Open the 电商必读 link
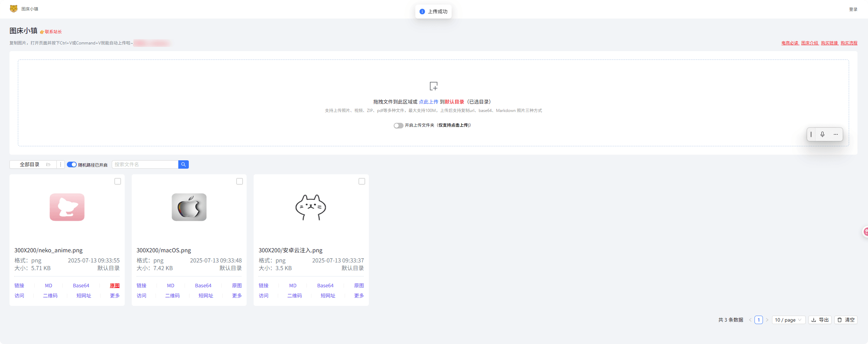The image size is (868, 344). pyautogui.click(x=790, y=43)
